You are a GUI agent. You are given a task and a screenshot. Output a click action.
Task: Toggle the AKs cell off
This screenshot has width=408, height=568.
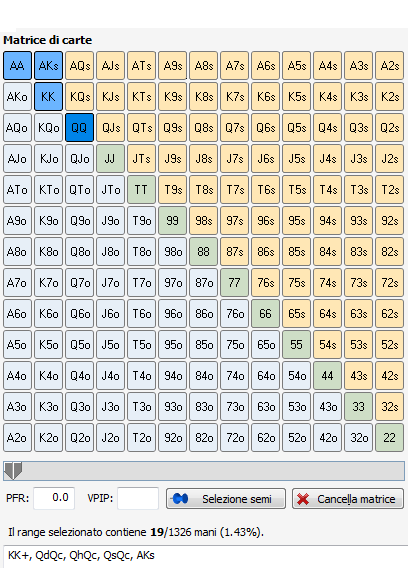coord(49,66)
